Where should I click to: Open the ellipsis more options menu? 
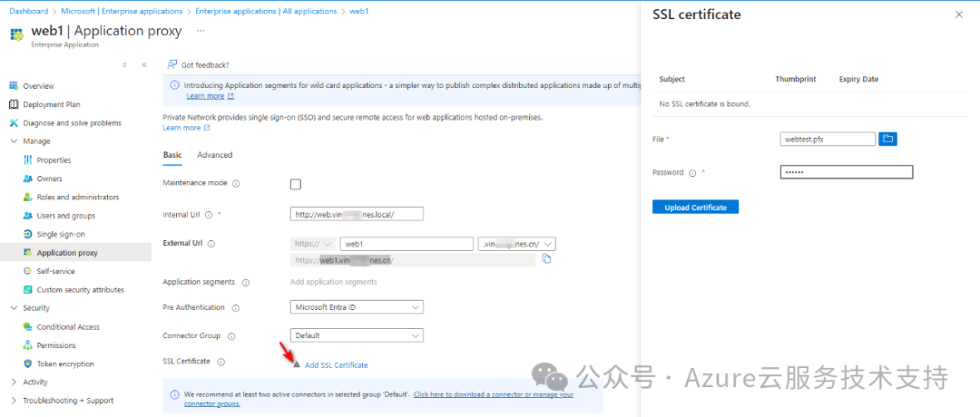coord(201,30)
